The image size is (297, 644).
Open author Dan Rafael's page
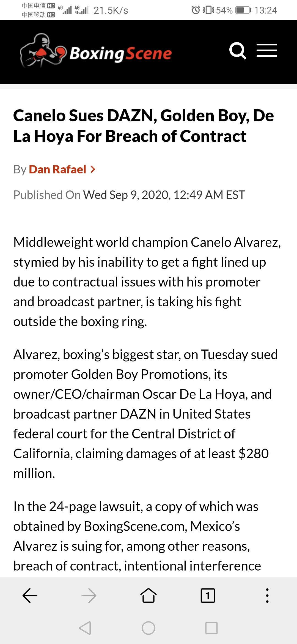[57, 169]
